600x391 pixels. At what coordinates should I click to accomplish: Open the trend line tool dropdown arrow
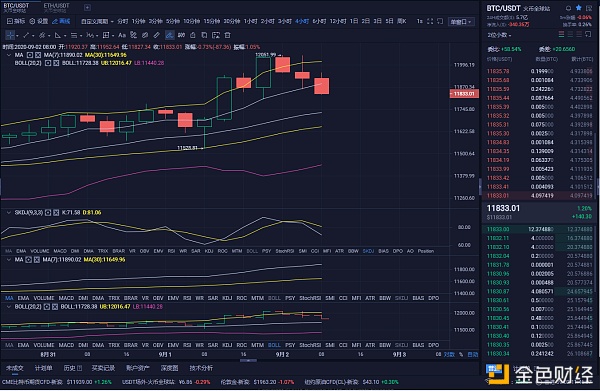[x=33, y=36]
